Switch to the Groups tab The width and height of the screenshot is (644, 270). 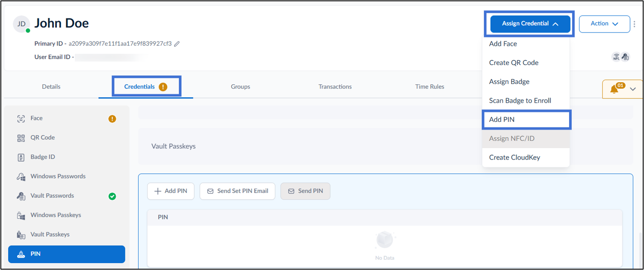(x=240, y=86)
